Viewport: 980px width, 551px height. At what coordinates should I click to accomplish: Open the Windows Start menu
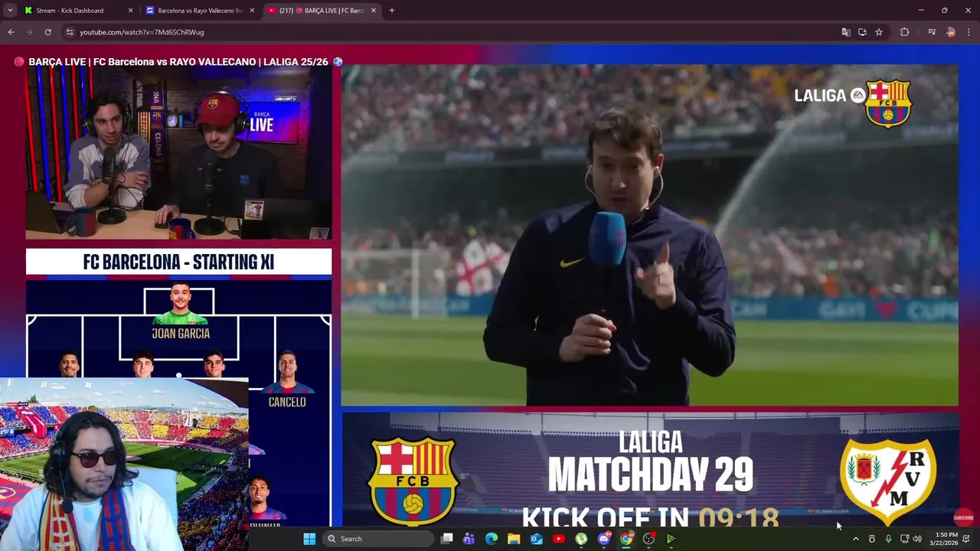309,539
